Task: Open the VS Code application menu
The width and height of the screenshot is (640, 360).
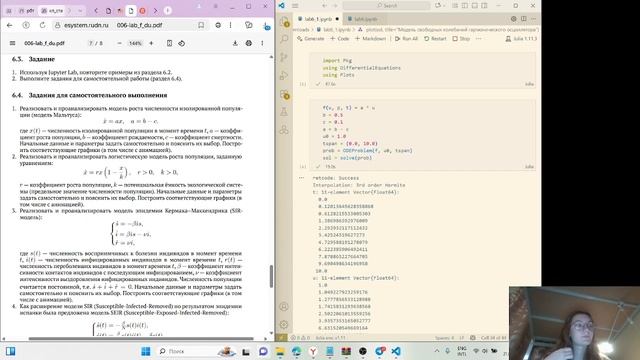Action: 295,6
